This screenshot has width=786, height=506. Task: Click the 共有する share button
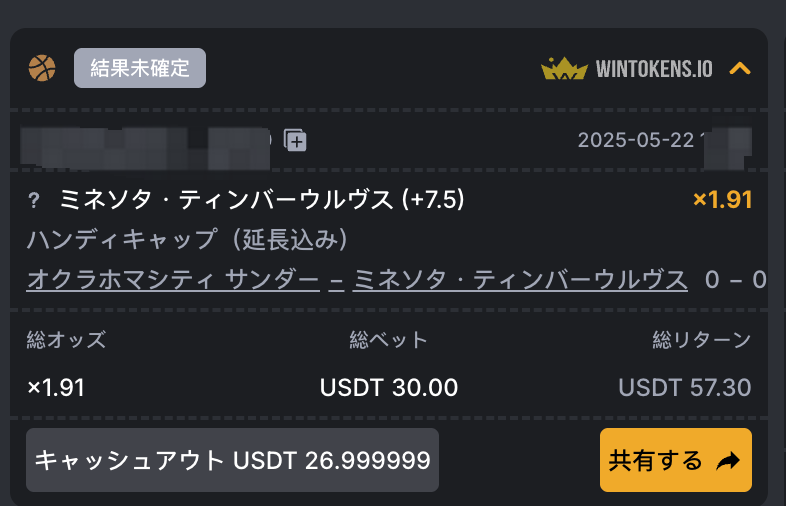pyautogui.click(x=676, y=460)
